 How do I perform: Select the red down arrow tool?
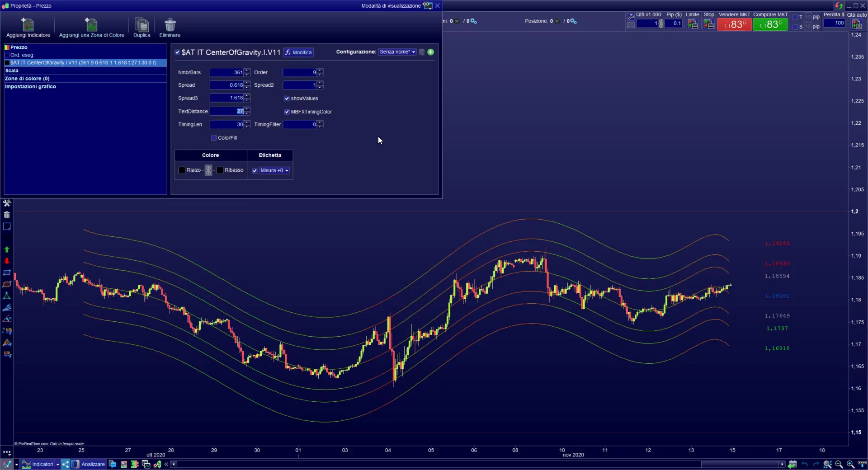click(x=7, y=261)
